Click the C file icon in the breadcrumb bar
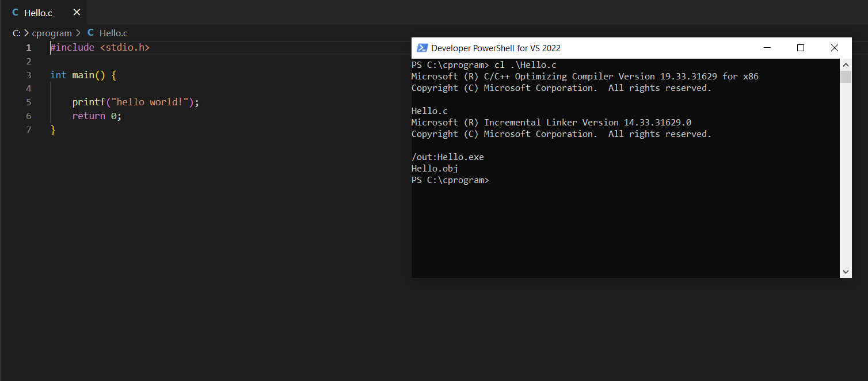Viewport: 868px width, 381px height. pyautogui.click(x=90, y=33)
